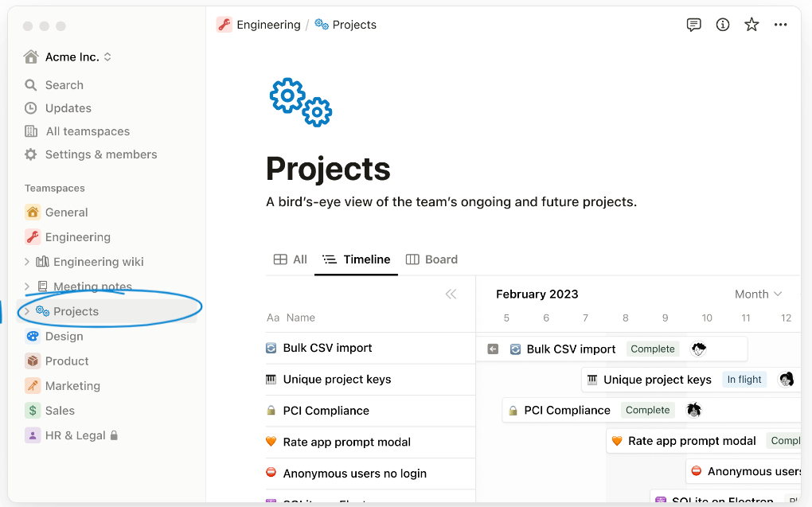Click the All teamspaces building icon
This screenshot has width=812, height=507.
31,131
